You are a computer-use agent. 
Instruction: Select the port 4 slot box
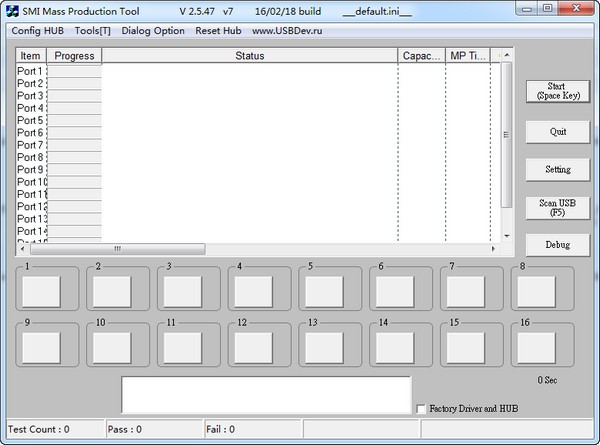point(251,291)
